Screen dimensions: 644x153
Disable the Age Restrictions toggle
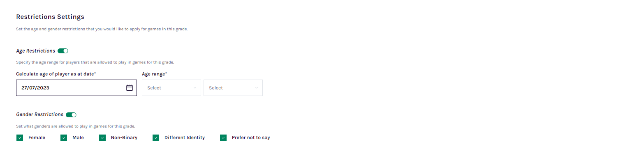pos(63,51)
